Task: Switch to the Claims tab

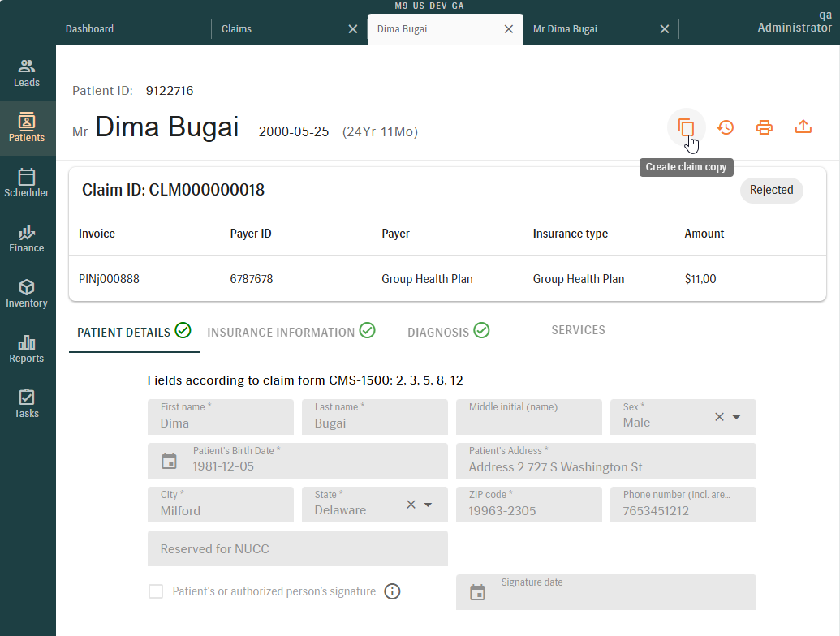Action: coord(236,29)
